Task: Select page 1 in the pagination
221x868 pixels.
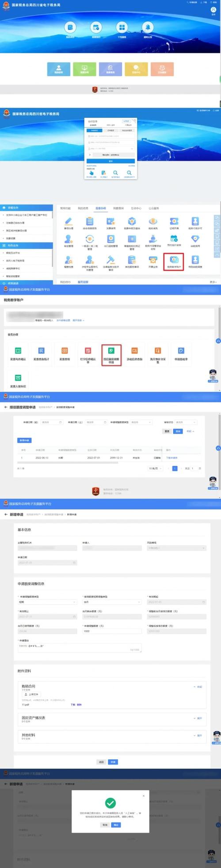Action: (x=175, y=468)
